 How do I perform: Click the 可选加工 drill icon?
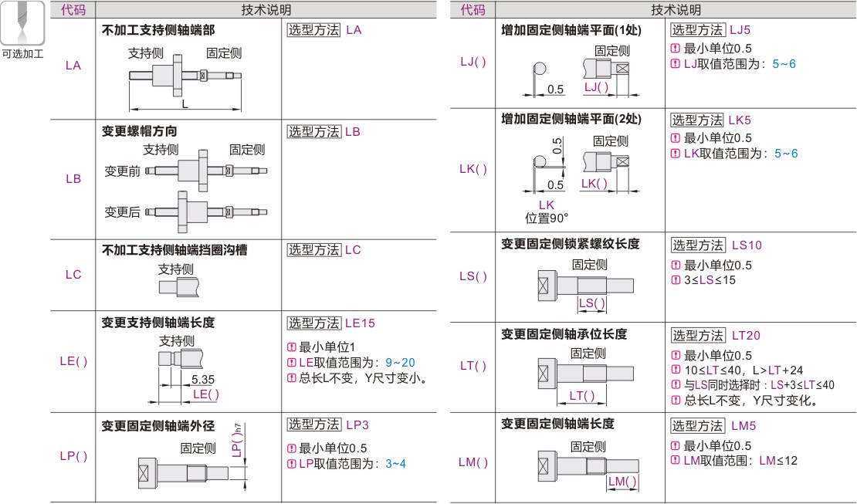(x=22, y=23)
